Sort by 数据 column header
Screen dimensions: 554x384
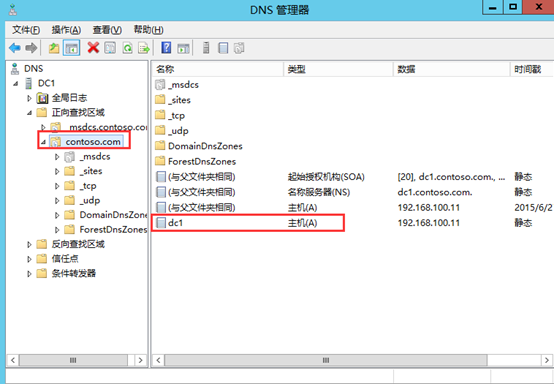(452, 69)
